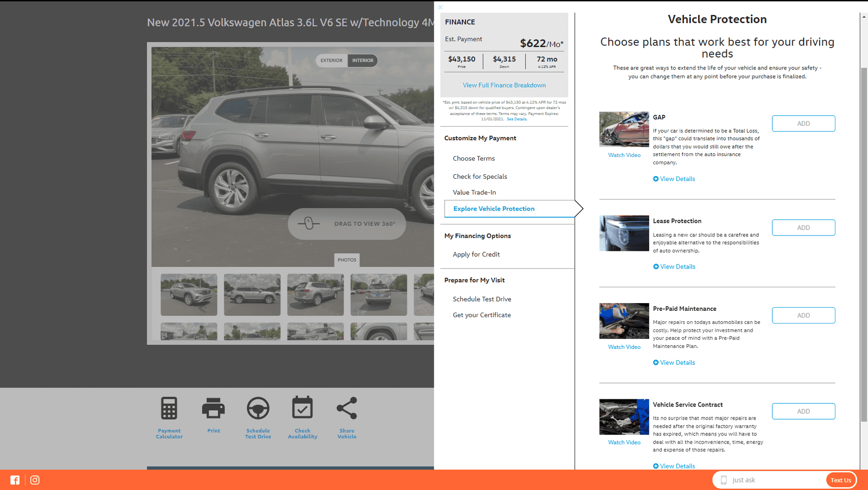This screenshot has width=868, height=490.
Task: Switch the viewer to Exterior
Action: point(331,60)
